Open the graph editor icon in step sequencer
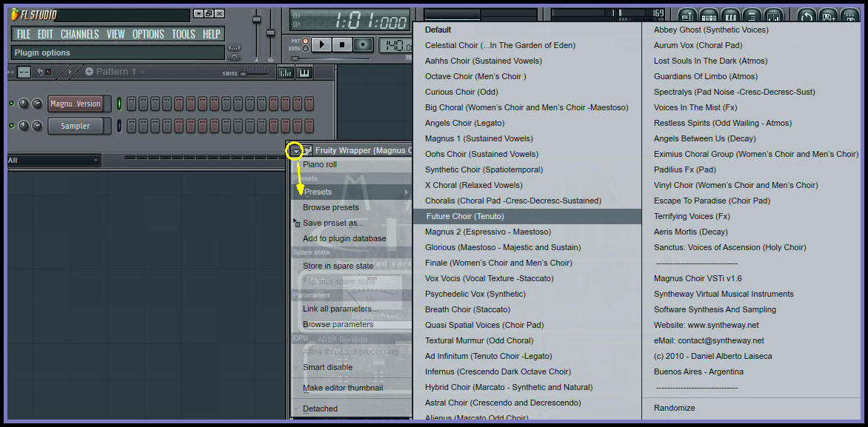The width and height of the screenshot is (868, 427). point(286,73)
